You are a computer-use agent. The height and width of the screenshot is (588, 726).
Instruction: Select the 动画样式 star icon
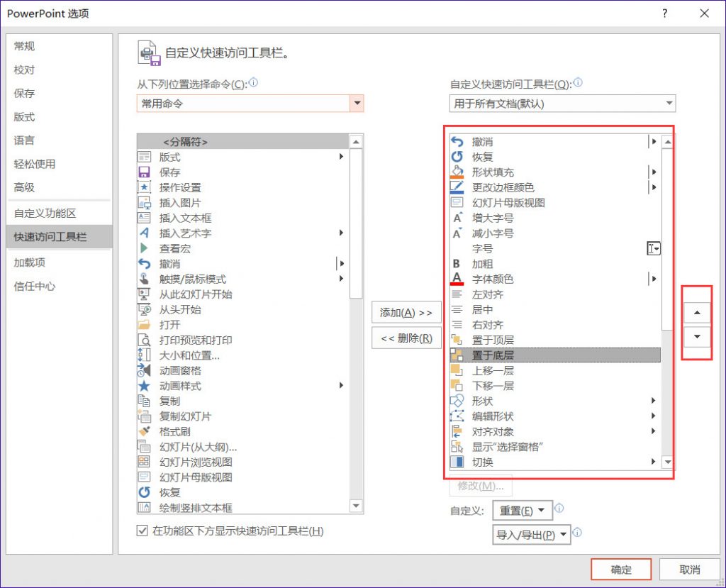pos(144,386)
